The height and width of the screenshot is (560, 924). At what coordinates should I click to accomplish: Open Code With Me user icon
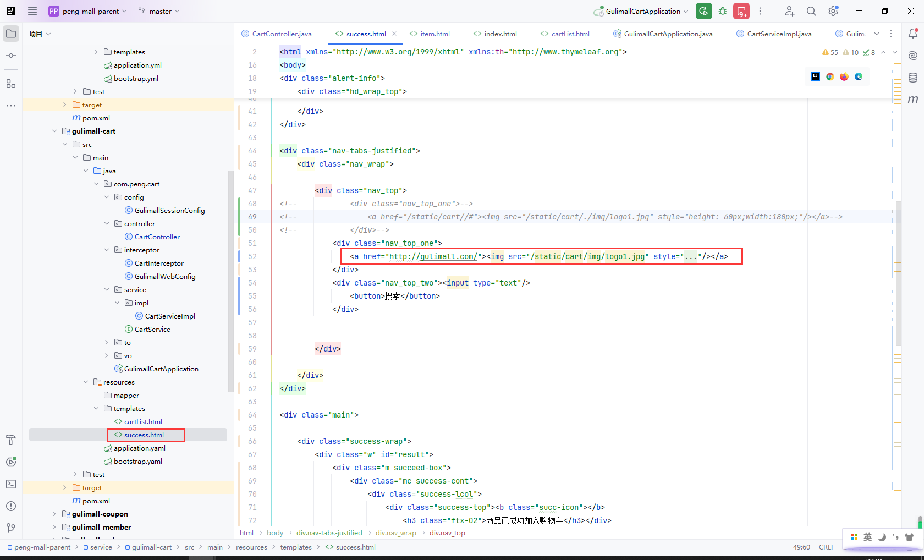click(x=790, y=11)
